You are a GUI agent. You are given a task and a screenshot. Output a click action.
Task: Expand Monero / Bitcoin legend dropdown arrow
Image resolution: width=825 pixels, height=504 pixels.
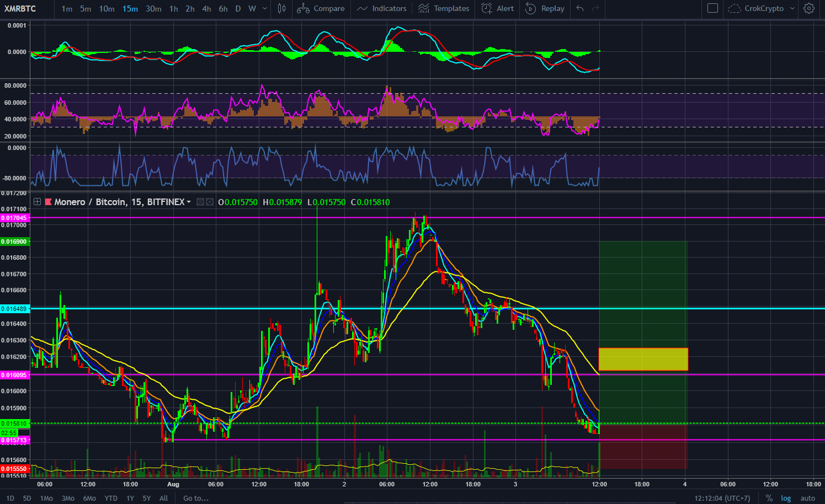189,202
